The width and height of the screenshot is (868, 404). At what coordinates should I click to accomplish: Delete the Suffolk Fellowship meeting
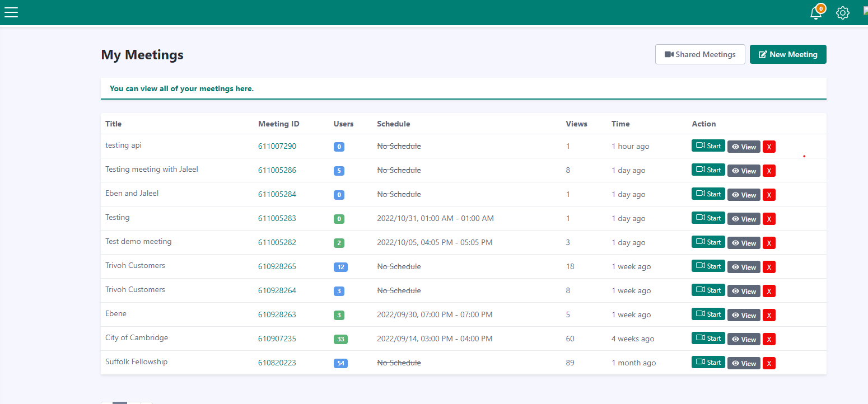point(769,363)
